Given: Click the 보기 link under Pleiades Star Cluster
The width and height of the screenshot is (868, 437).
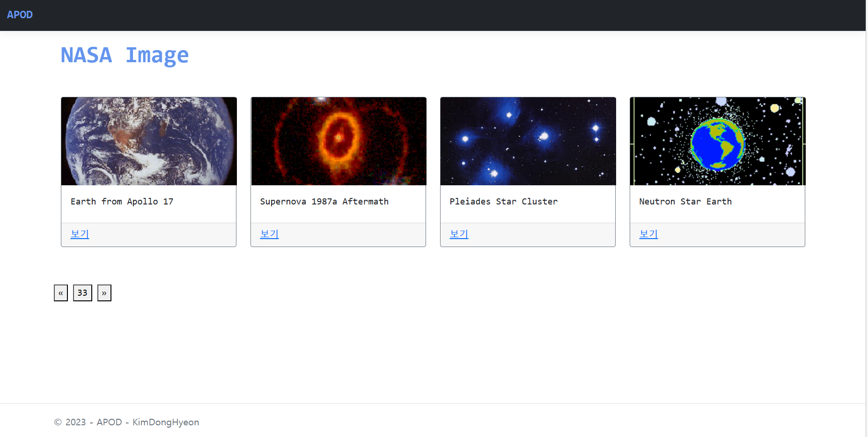Looking at the screenshot, I should pyautogui.click(x=459, y=234).
